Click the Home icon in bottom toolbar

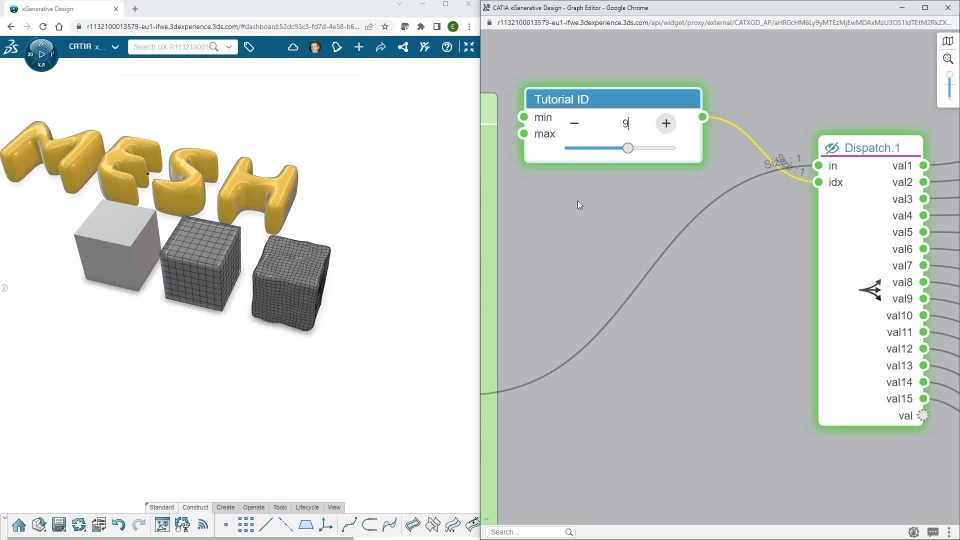pos(19,525)
